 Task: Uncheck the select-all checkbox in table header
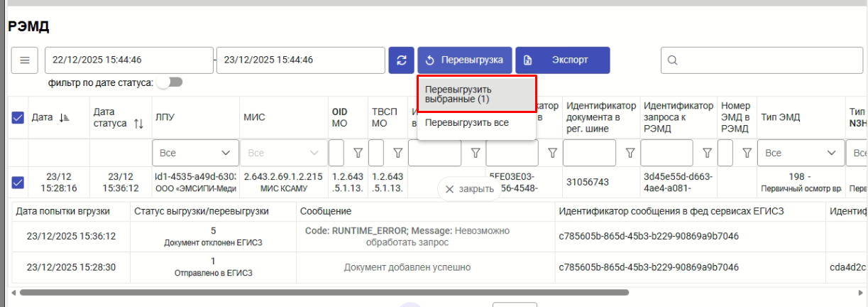18,118
